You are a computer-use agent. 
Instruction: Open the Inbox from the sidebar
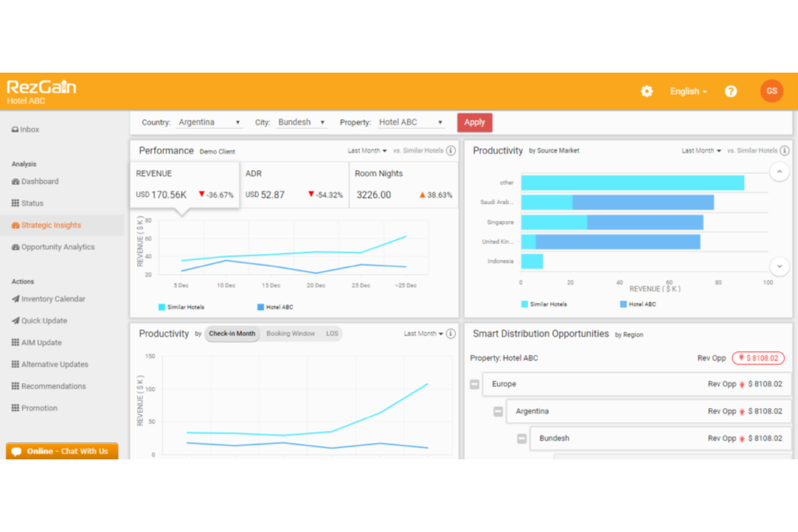[29, 129]
